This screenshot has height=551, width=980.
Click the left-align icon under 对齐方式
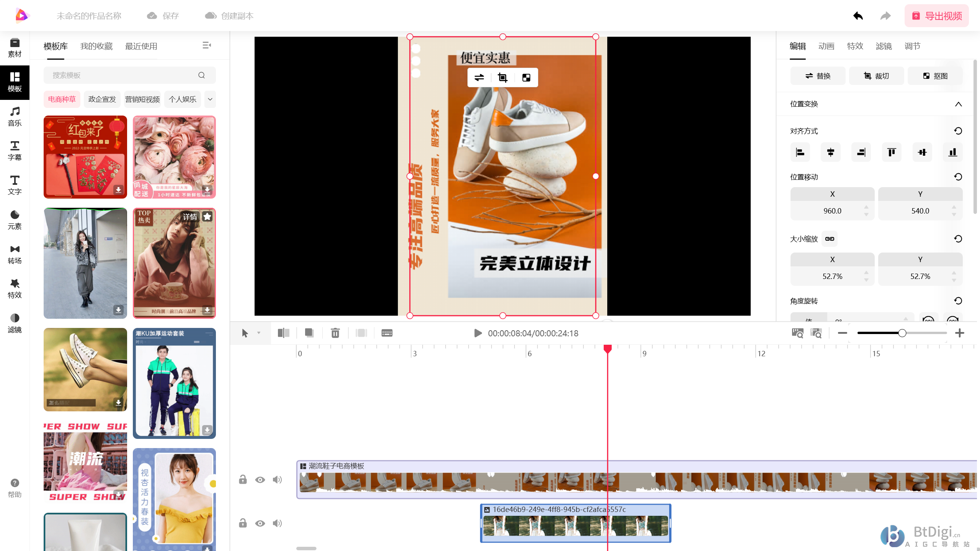(x=800, y=152)
